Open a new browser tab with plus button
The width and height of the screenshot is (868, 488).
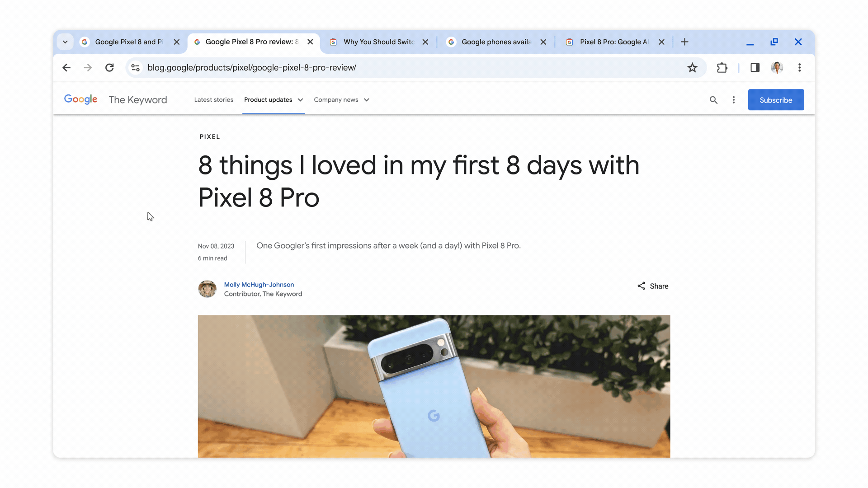(x=684, y=42)
